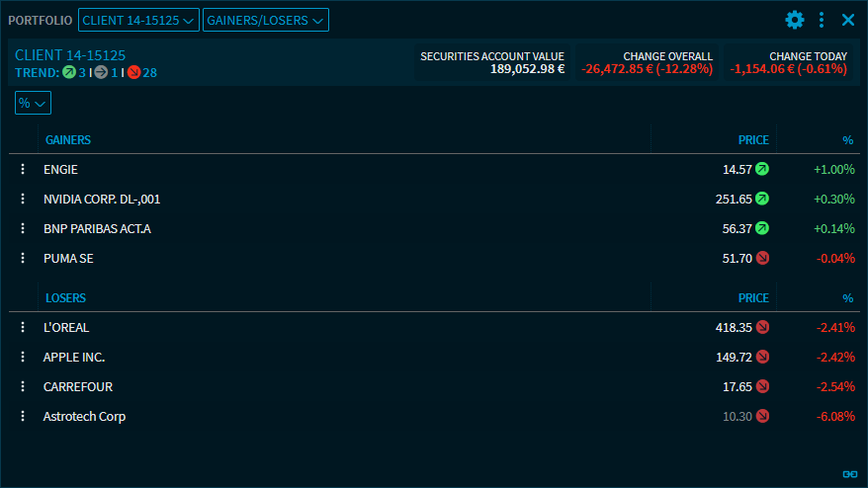Click the PUMA SE row

coord(68,259)
